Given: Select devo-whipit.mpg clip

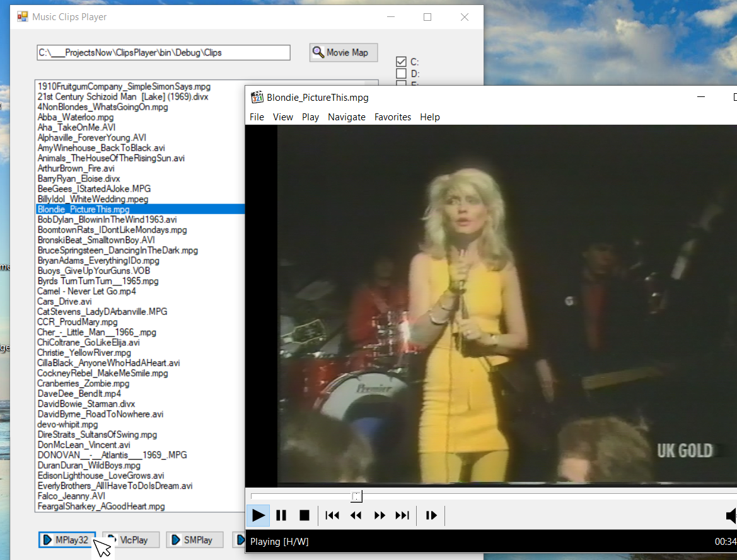Looking at the screenshot, I should coord(67,425).
